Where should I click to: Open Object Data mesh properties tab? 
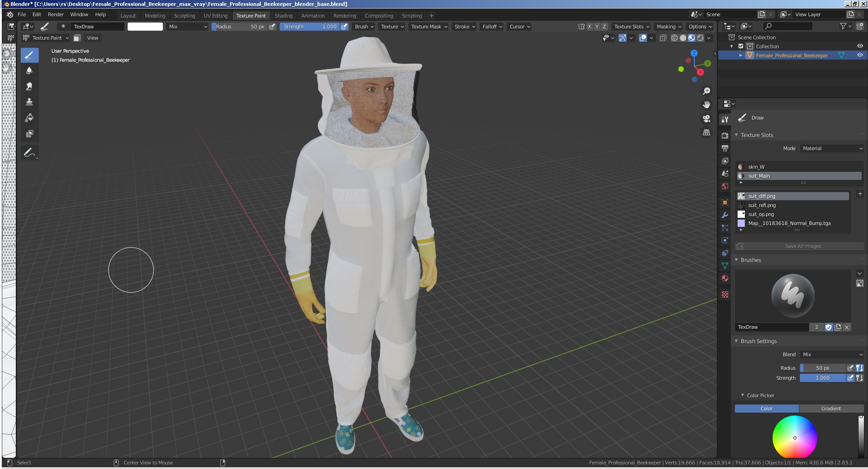coord(725,266)
